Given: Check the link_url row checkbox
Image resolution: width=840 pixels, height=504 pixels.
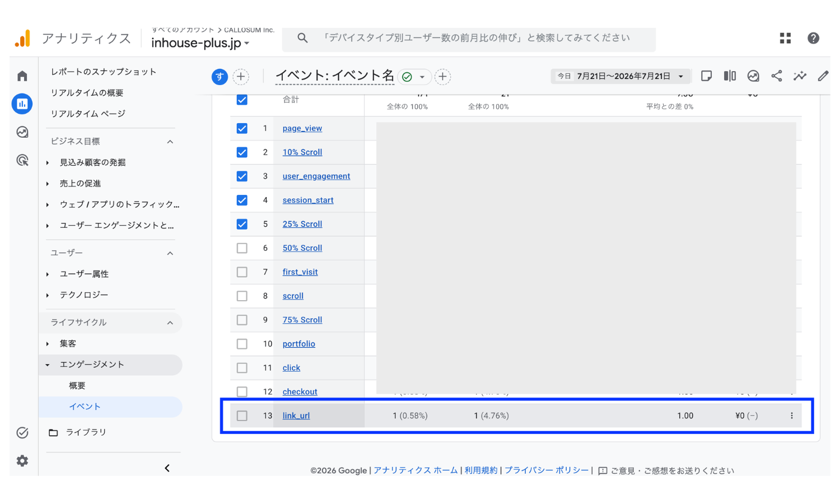Looking at the screenshot, I should coord(242,416).
